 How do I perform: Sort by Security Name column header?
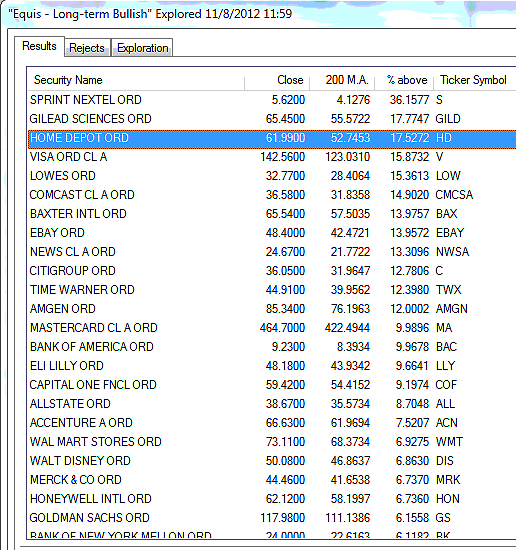[x=136, y=80]
